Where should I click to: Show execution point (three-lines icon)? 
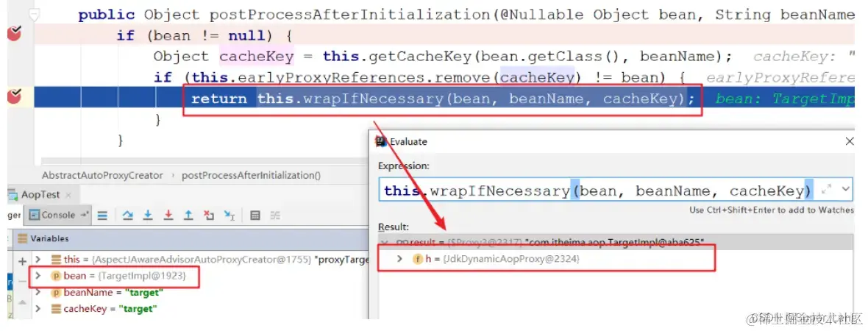pyautogui.click(x=102, y=216)
